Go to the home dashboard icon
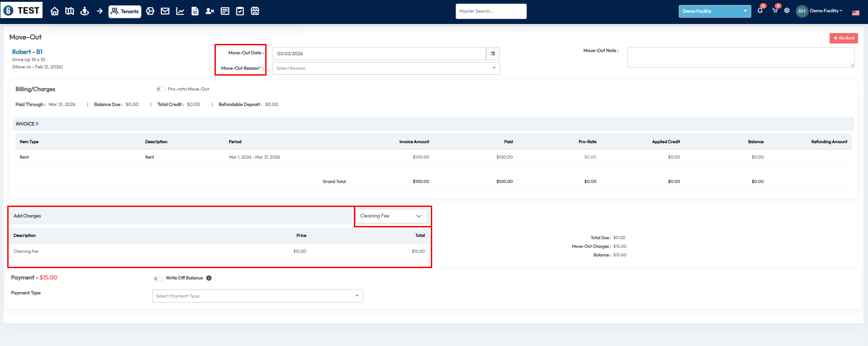 click(55, 11)
